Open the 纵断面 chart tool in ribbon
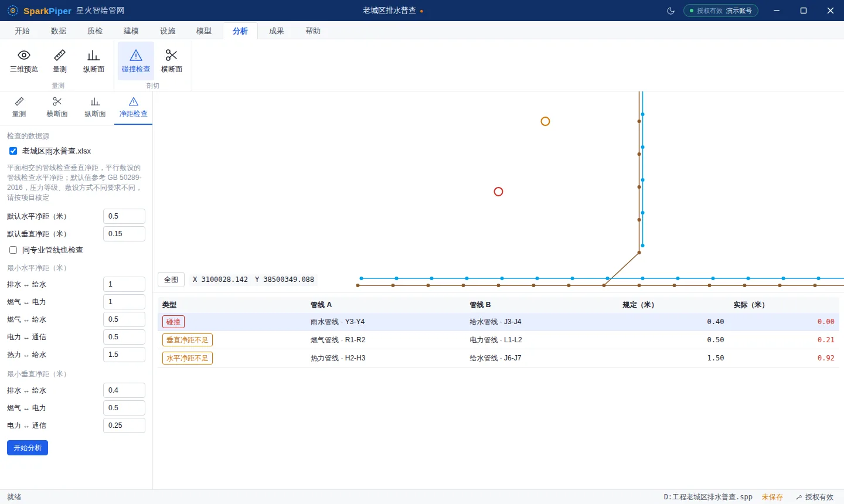This screenshot has height=504, width=844. 94,61
